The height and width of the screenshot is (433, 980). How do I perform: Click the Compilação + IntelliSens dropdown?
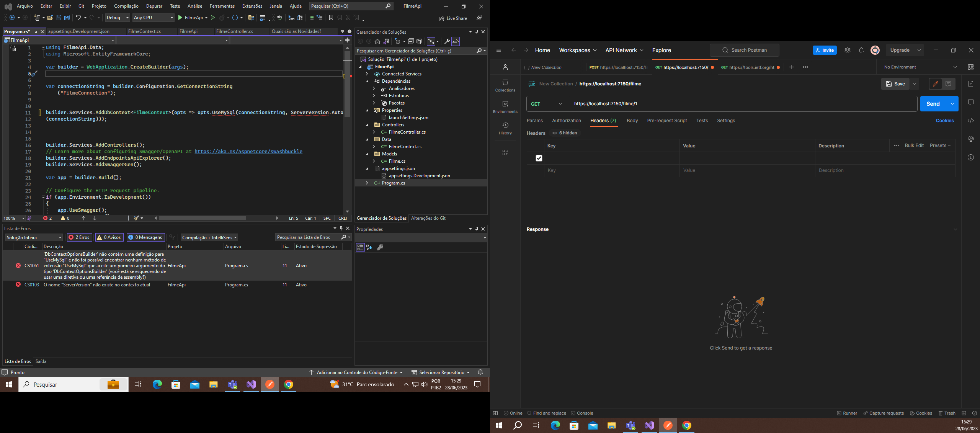(210, 237)
